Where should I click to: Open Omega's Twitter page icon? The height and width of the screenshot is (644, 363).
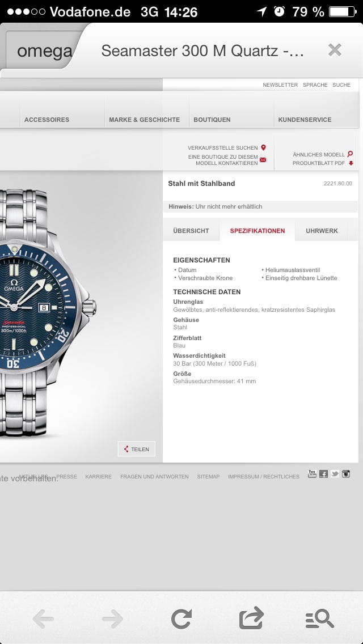(335, 474)
